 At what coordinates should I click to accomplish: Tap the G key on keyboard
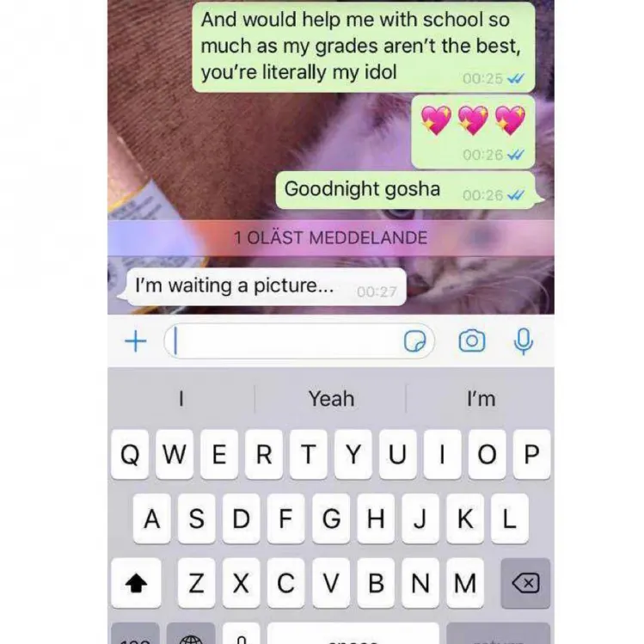pos(331,518)
